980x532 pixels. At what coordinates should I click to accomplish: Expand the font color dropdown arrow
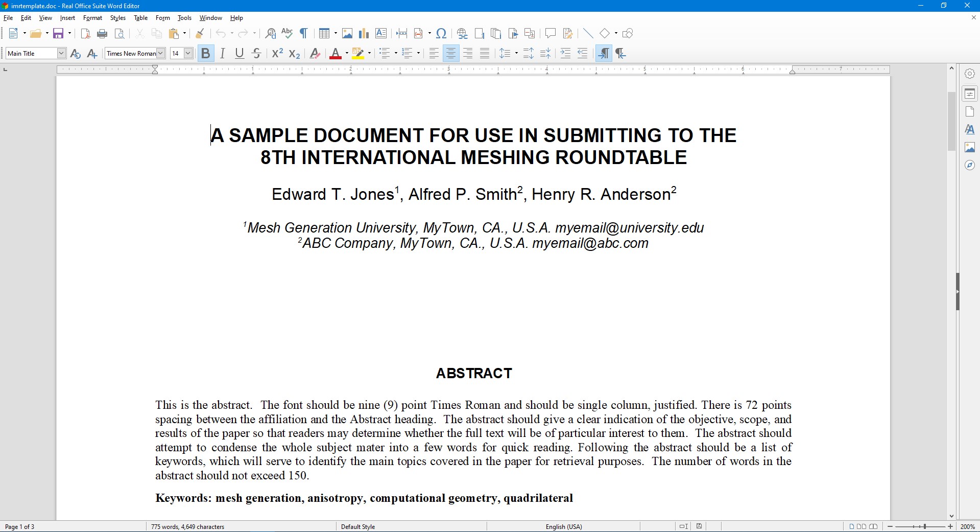click(347, 53)
